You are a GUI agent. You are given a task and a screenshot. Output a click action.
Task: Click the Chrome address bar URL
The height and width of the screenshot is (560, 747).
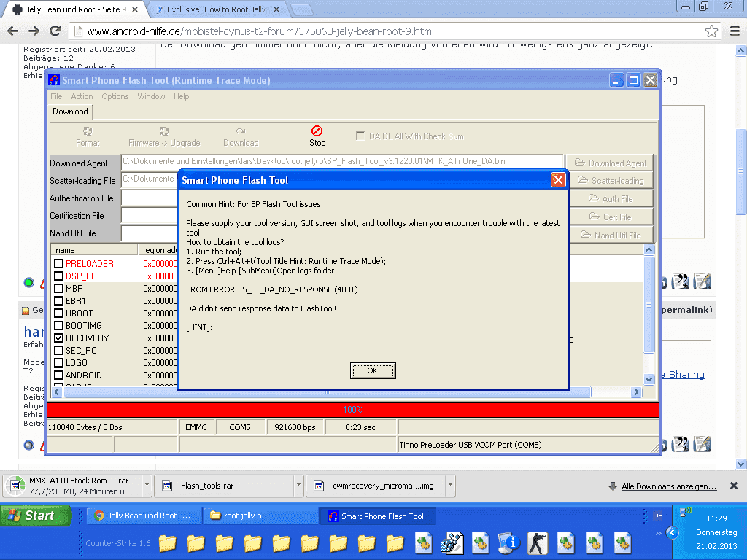pos(260,31)
